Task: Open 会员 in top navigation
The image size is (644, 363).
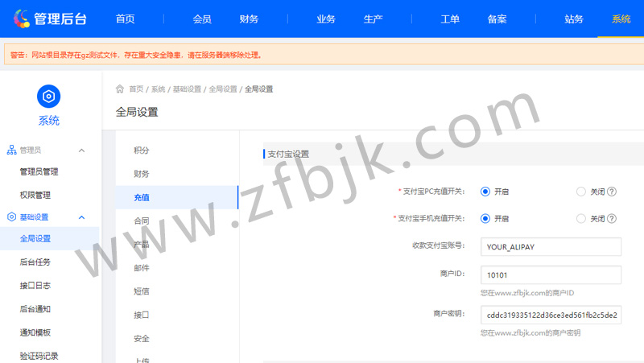Action: 202,19
